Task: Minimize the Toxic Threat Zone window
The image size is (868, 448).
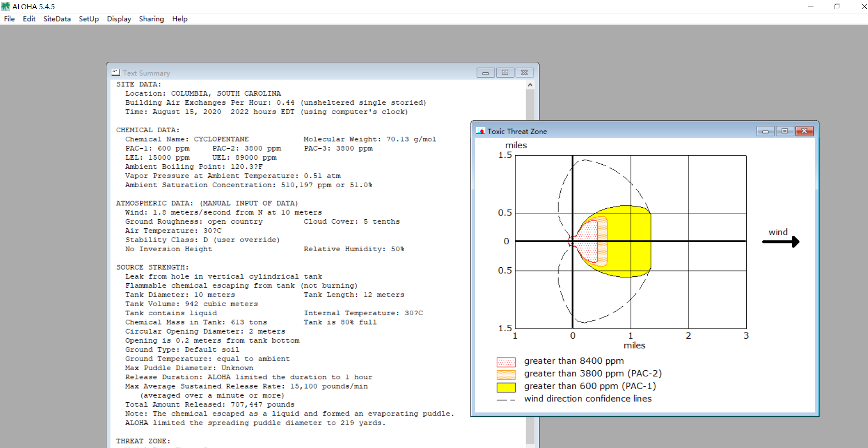Action: click(765, 131)
